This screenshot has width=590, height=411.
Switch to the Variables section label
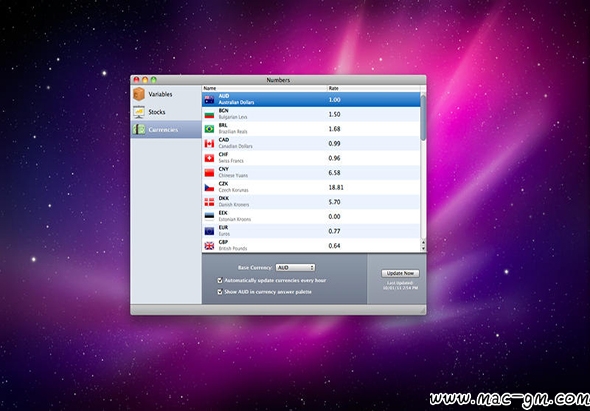coord(160,94)
